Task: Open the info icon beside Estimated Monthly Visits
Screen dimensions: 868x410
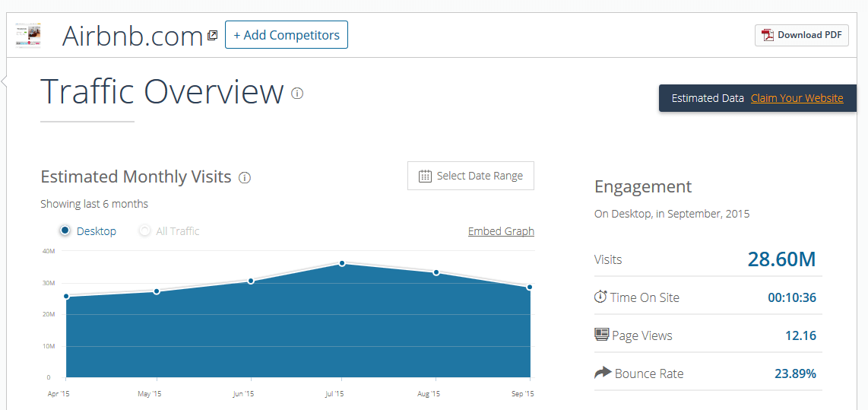Action: [x=245, y=178]
